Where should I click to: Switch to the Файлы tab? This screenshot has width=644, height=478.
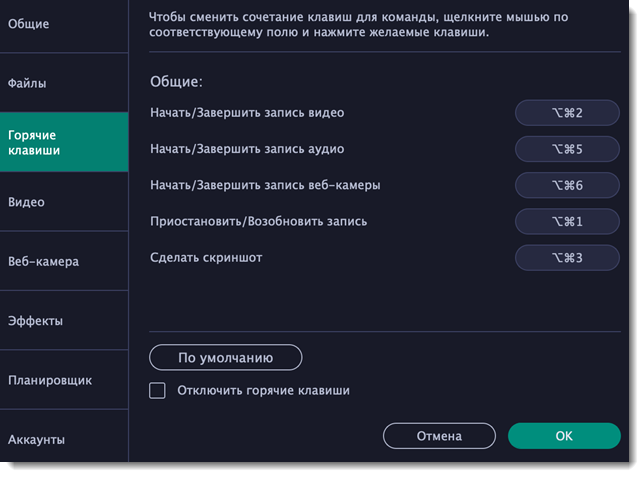64,83
